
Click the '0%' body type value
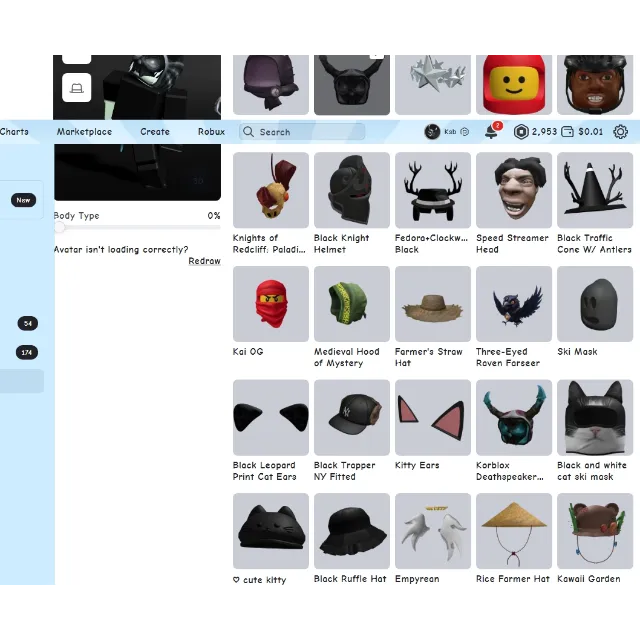pos(214,216)
